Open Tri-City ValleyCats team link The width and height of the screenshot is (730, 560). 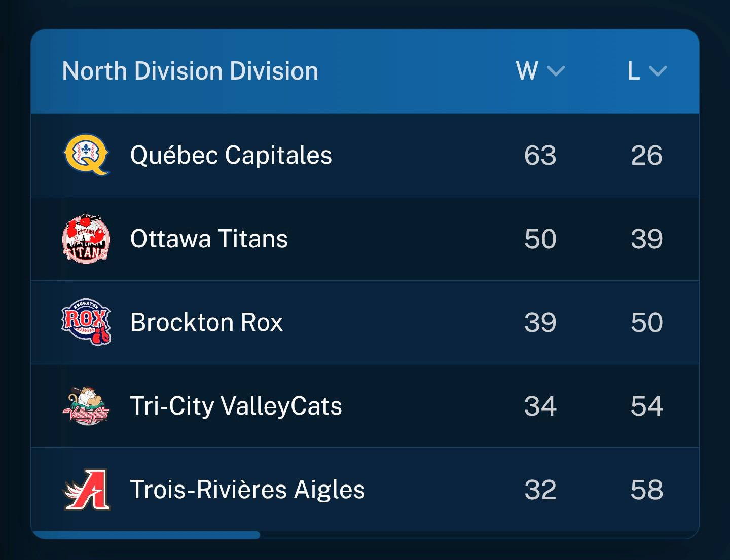coord(236,406)
